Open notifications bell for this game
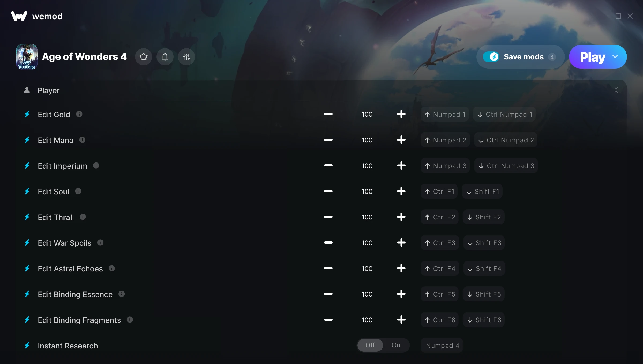643x364 pixels. [x=165, y=57]
